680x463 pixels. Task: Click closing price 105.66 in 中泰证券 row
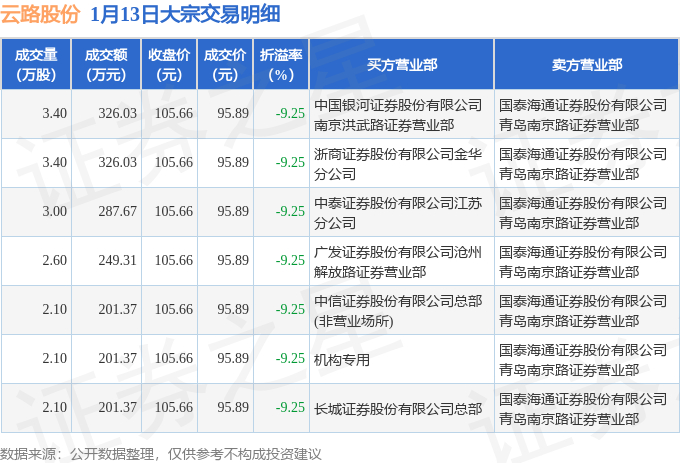(x=174, y=211)
